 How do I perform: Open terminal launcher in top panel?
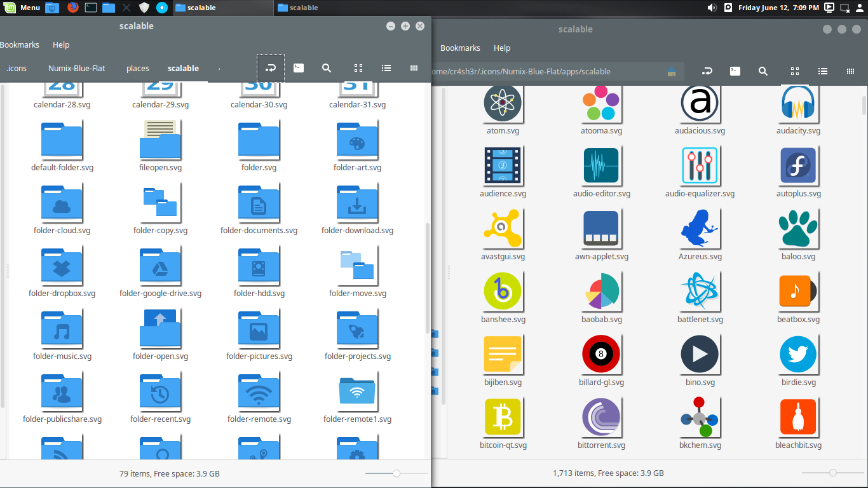[x=90, y=8]
